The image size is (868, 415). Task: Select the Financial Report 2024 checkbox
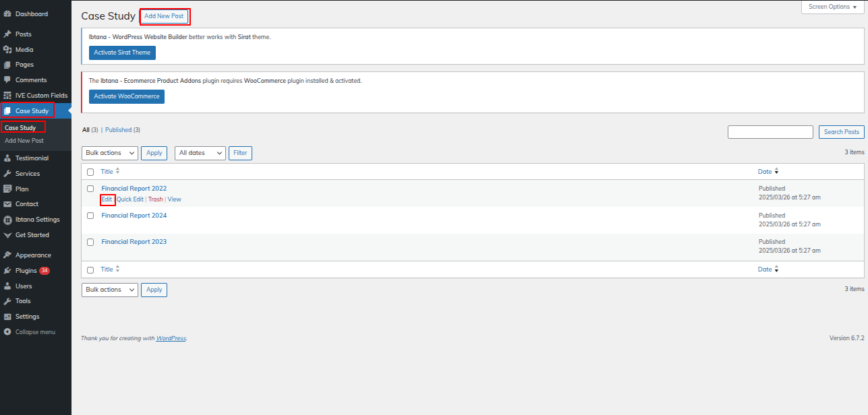tap(90, 216)
